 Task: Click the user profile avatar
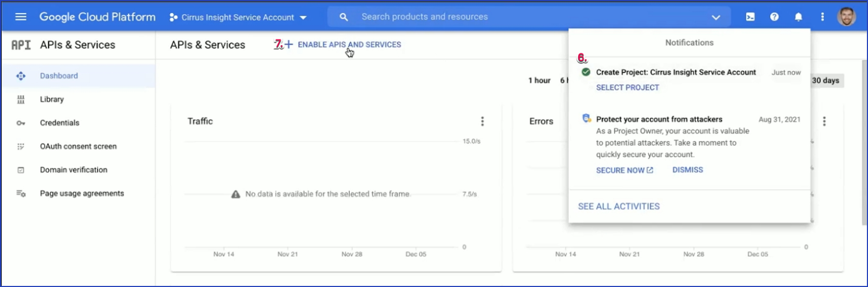[x=846, y=17]
